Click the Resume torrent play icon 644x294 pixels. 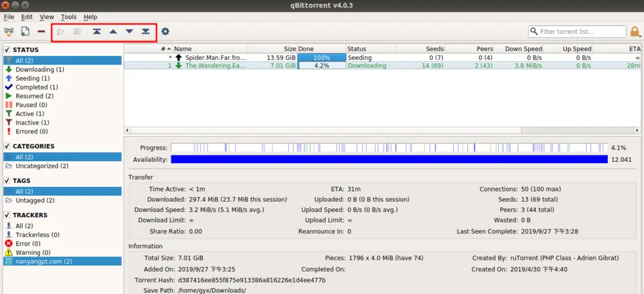pyautogui.click(x=61, y=32)
